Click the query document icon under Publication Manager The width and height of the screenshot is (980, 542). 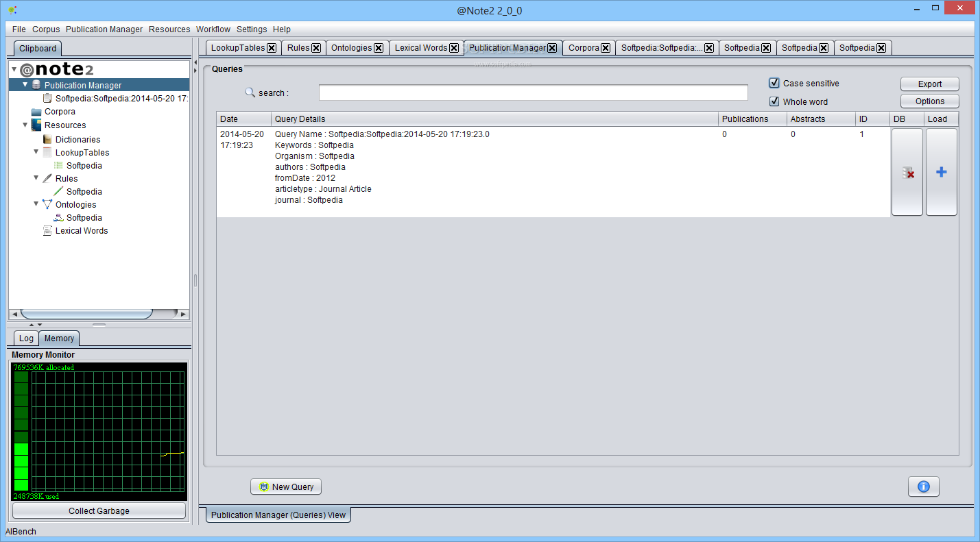[47, 98]
